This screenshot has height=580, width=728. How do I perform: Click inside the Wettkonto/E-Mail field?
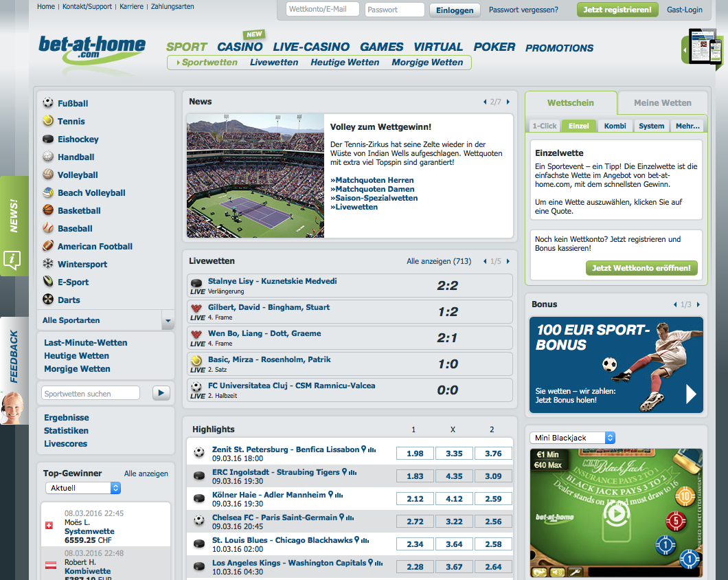[x=322, y=10]
